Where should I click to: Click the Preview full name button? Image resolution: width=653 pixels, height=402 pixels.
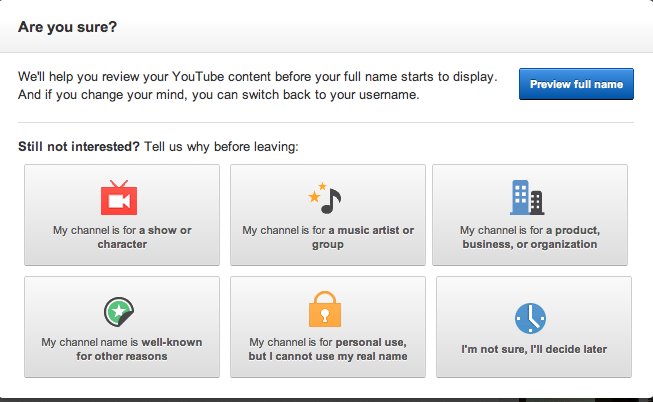576,84
